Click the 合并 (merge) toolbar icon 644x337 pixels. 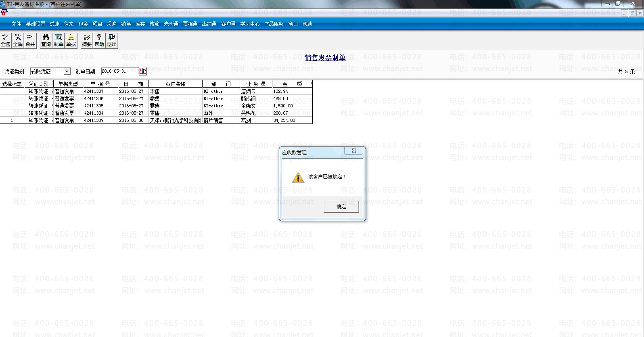(x=30, y=40)
